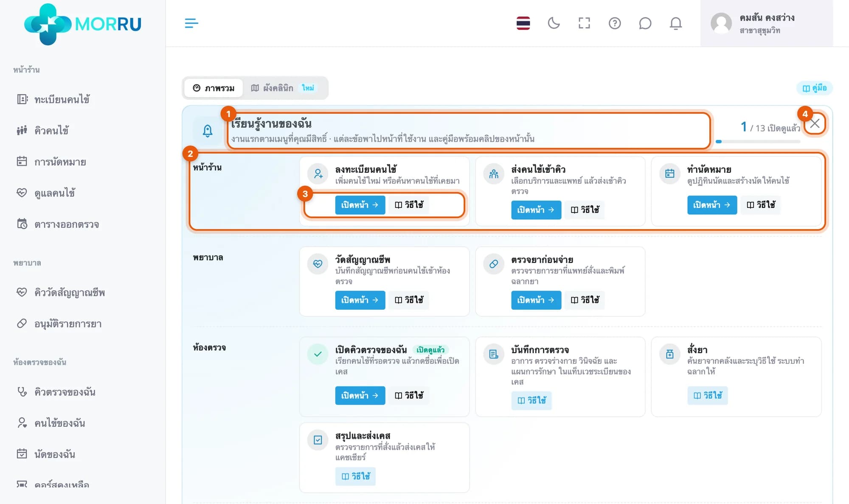Click the help question mark icon
Image resolution: width=849 pixels, height=504 pixels.
(x=615, y=23)
